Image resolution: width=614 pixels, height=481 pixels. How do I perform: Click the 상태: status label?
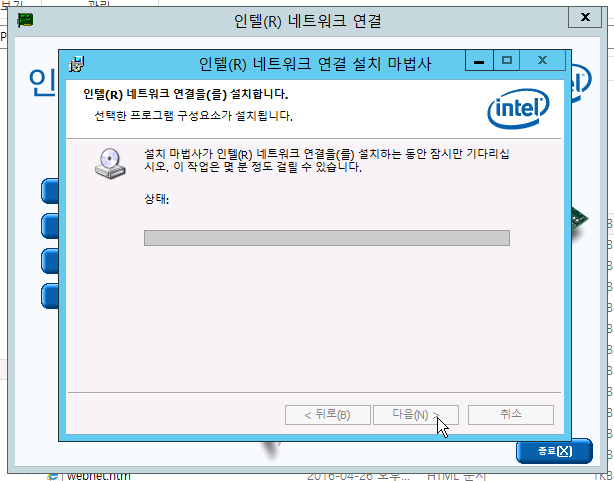coord(157,199)
